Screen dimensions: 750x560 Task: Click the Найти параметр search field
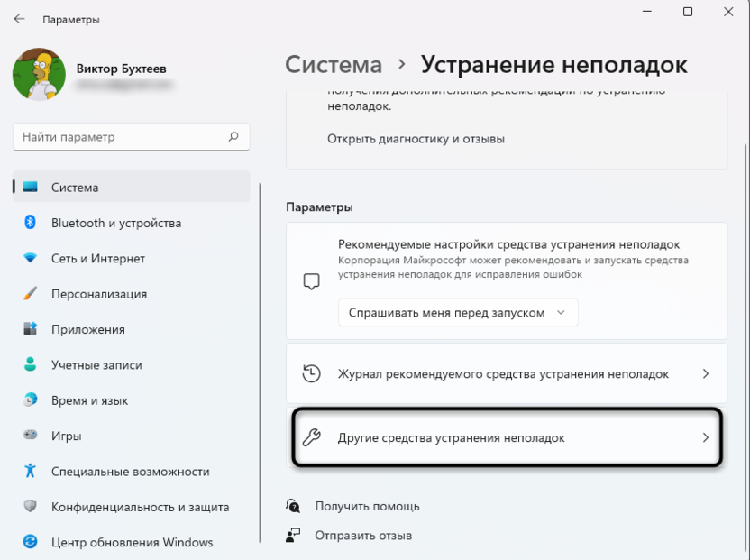tap(131, 136)
